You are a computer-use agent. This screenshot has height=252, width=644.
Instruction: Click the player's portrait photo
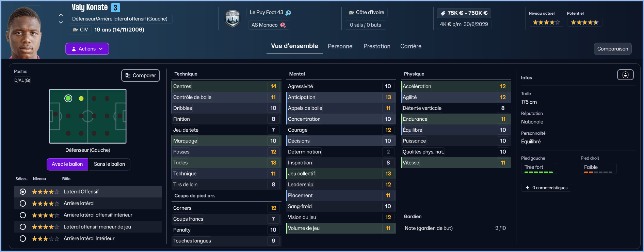coord(24,32)
